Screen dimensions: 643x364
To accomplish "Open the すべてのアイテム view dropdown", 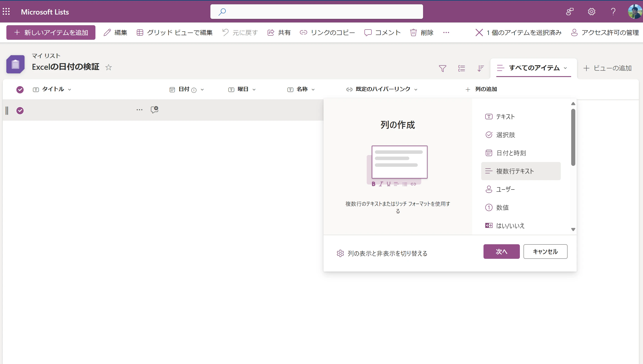I will (x=565, y=68).
